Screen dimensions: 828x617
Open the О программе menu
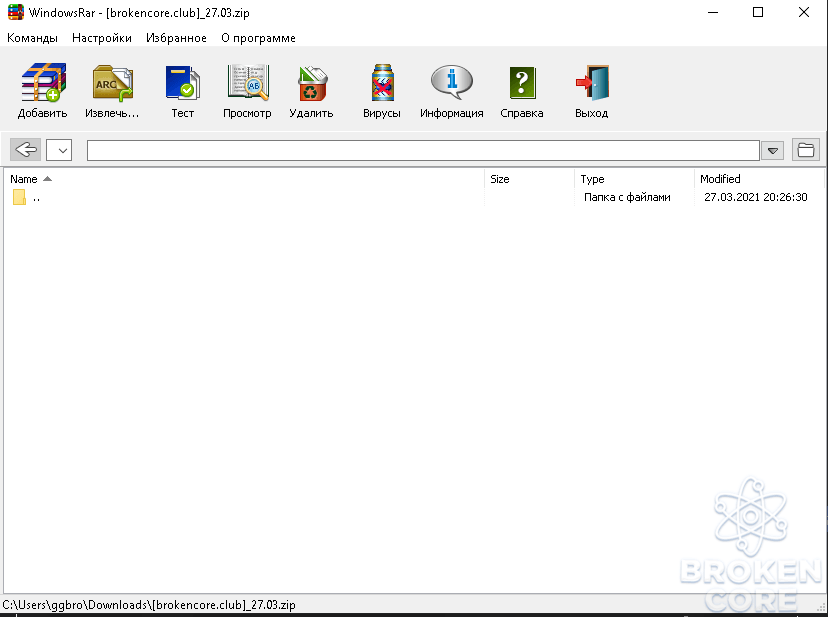click(258, 38)
